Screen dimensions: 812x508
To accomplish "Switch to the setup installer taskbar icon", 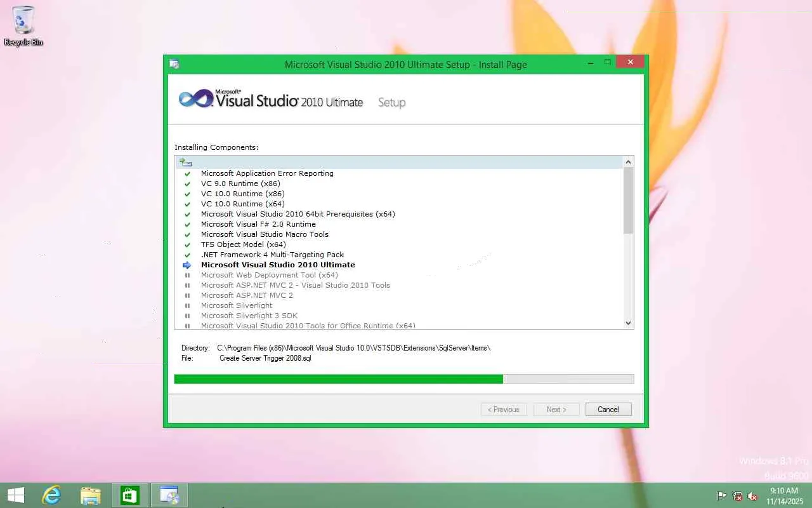I will [x=169, y=495].
